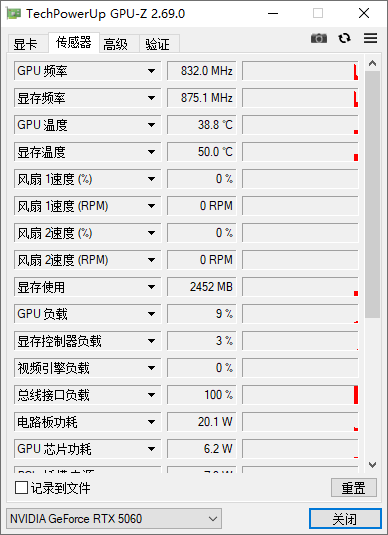Minimize the GPU-Z window

(273, 14)
